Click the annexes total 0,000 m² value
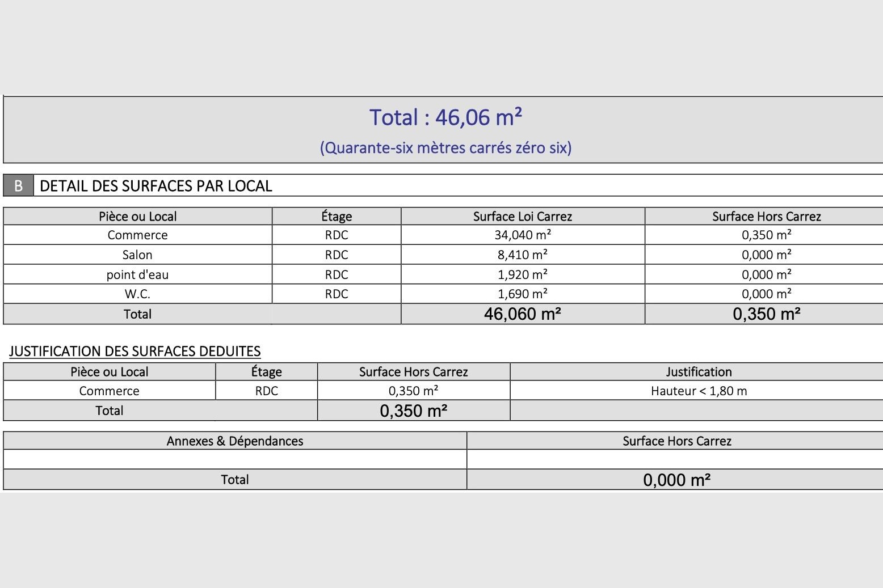Image resolution: width=883 pixels, height=588 pixels. (x=677, y=480)
